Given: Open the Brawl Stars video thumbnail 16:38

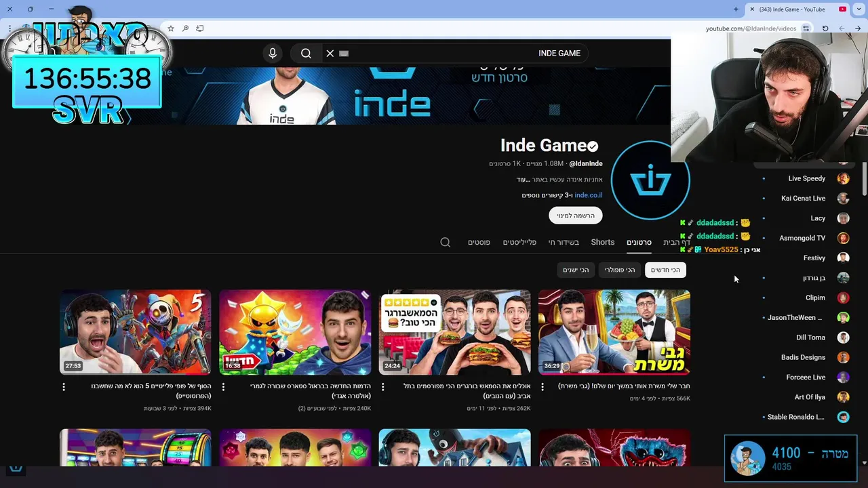Looking at the screenshot, I should (295, 332).
